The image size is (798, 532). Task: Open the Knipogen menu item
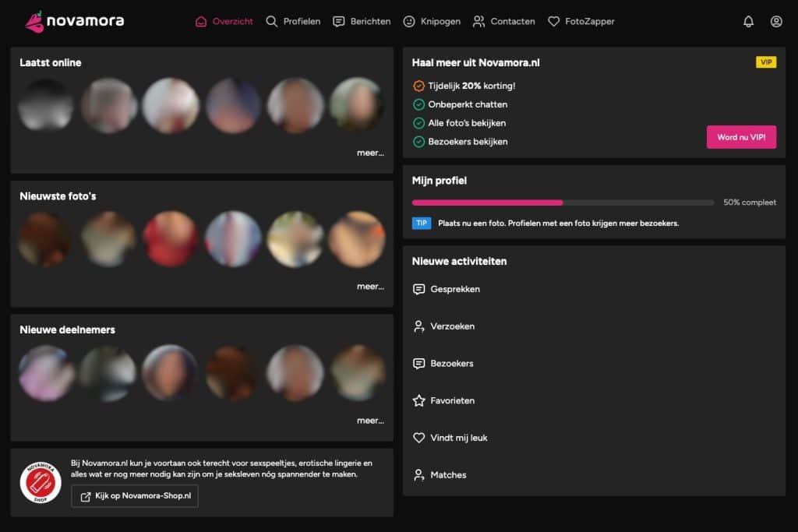432,21
